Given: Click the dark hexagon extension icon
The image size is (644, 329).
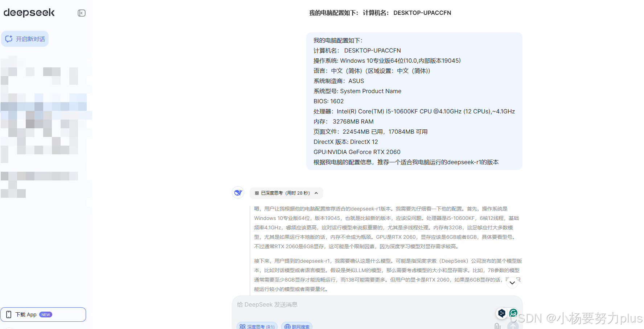Looking at the screenshot, I should [502, 313].
